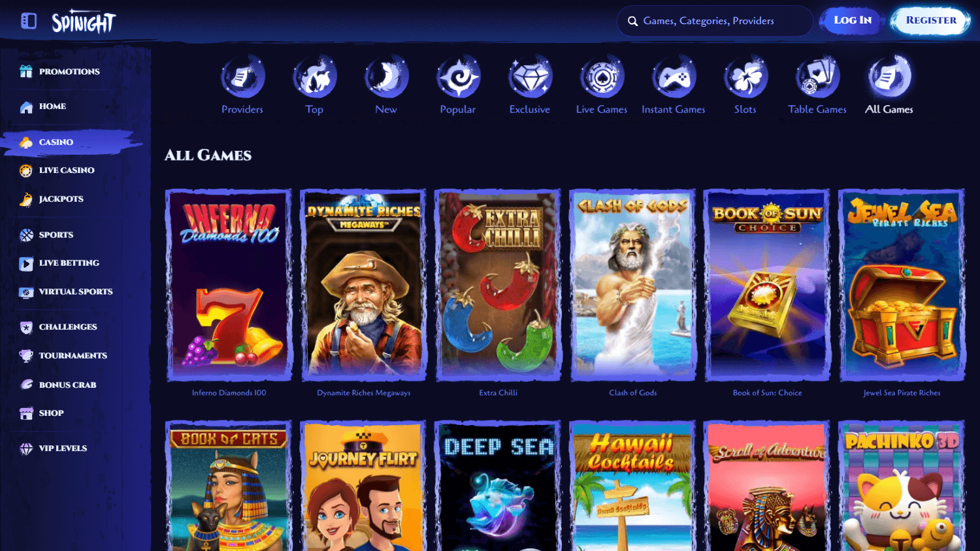980x551 pixels.
Task: Click the search magnifier icon
Action: pyautogui.click(x=632, y=21)
